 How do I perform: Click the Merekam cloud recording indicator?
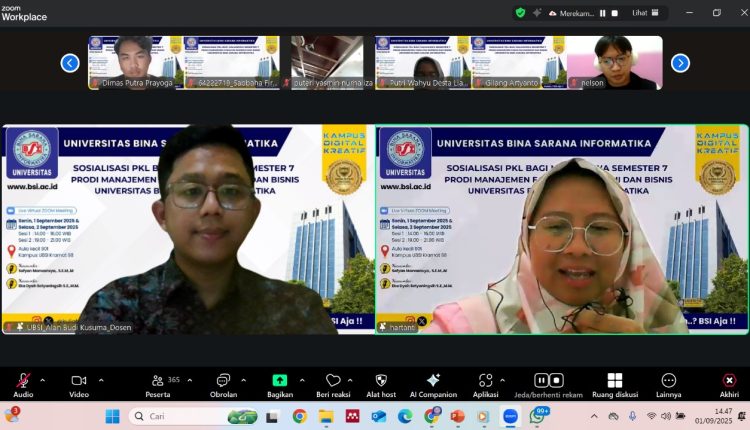pos(571,13)
